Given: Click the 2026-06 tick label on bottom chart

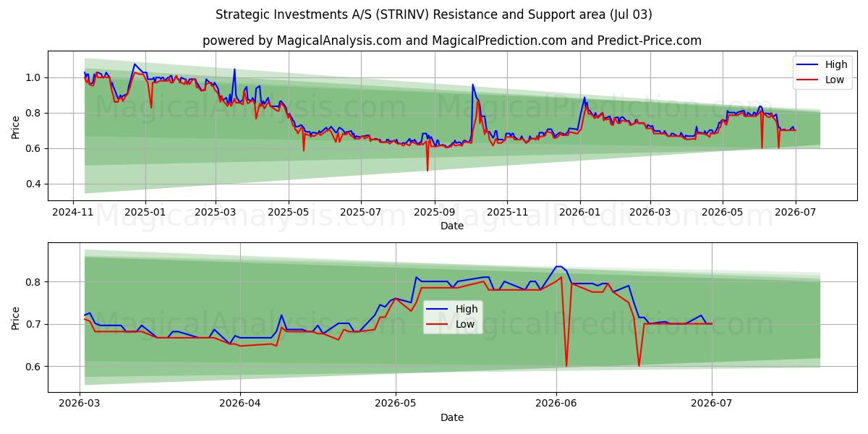Looking at the screenshot, I should click(556, 404).
